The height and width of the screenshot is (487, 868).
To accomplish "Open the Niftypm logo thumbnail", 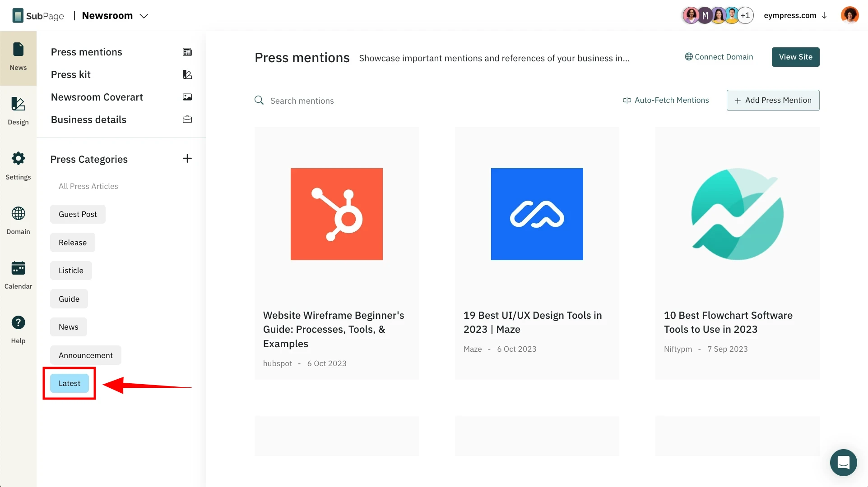I will [738, 214].
